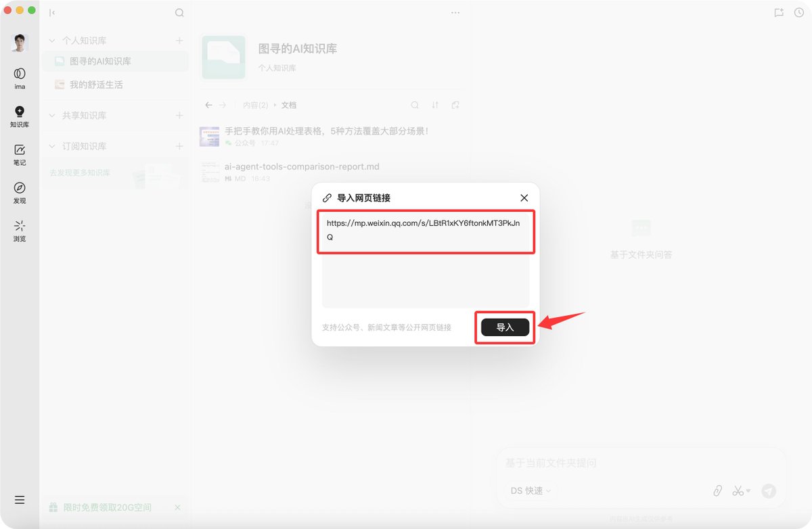Open 去发现更多知识库 link

(80, 172)
